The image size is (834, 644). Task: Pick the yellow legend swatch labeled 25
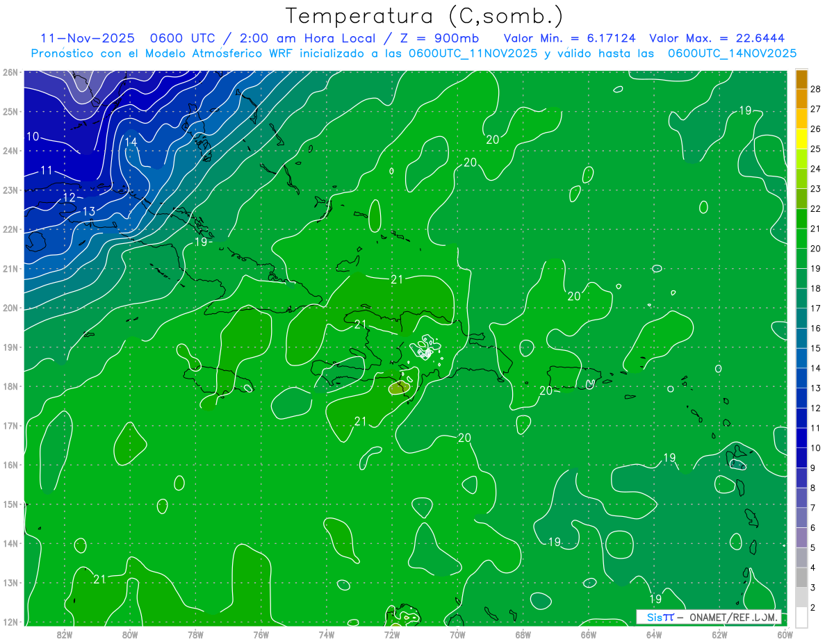coord(801,139)
